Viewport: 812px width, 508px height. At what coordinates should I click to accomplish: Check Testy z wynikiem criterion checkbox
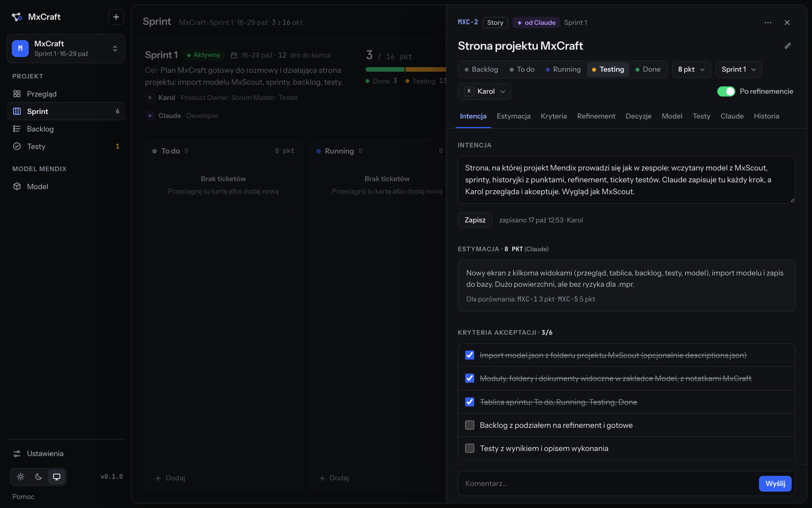(470, 448)
